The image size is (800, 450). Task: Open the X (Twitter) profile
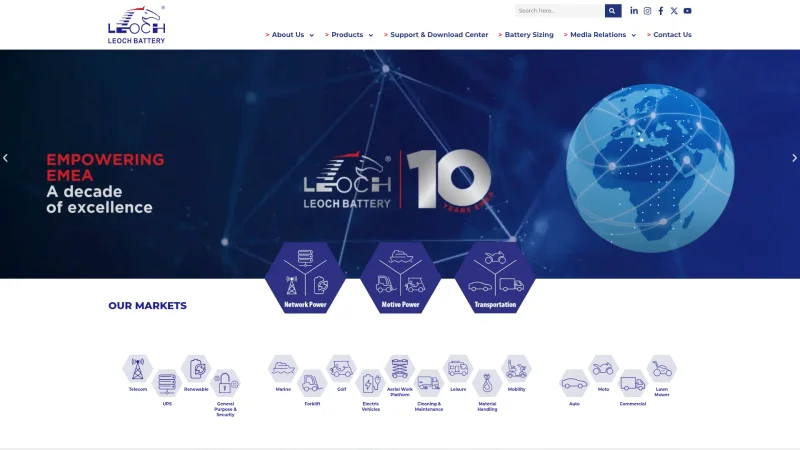point(674,11)
